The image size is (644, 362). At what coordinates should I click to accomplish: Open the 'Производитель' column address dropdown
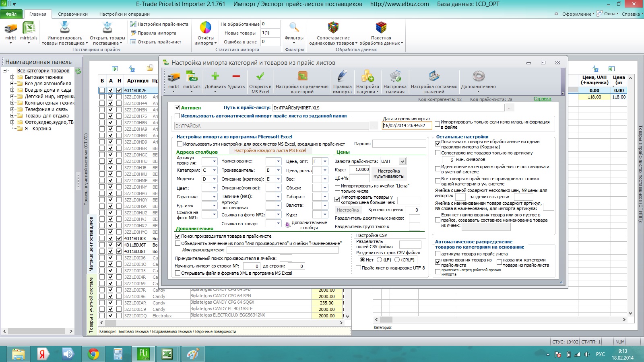pos(278,170)
